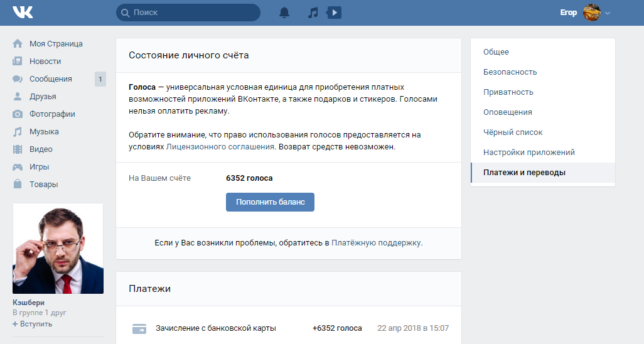The width and height of the screenshot is (644, 344).
Task: Open the Лицензионного соглашения link
Action: tap(220, 147)
